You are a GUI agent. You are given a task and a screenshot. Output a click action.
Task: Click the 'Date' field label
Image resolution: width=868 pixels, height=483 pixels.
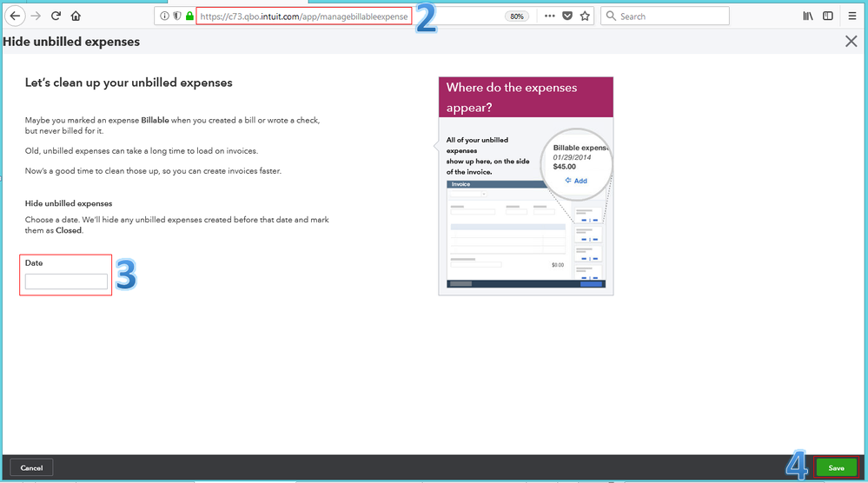(34, 263)
